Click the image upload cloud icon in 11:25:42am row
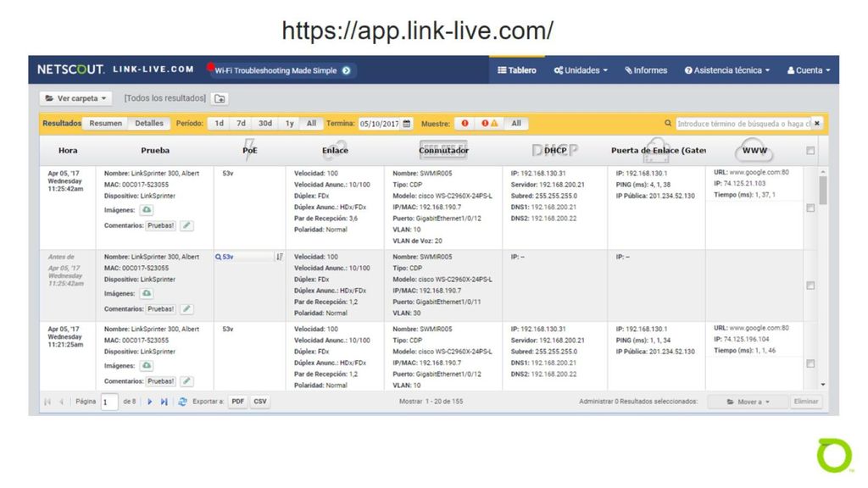The width and height of the screenshot is (868, 488). pos(147,210)
